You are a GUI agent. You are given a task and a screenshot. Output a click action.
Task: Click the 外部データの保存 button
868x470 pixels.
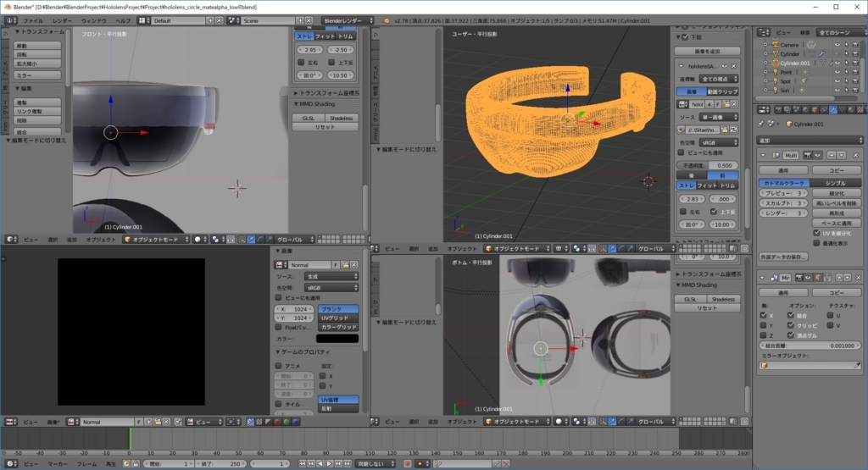[x=783, y=257]
